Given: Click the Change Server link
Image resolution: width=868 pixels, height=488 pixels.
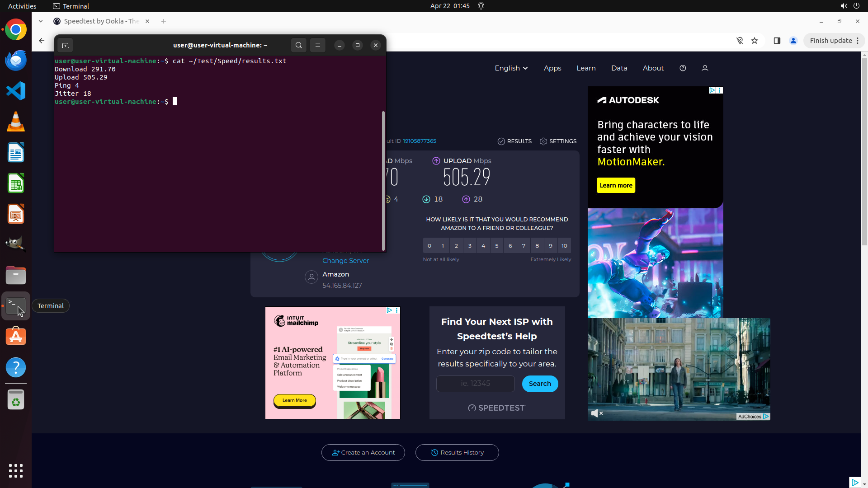Looking at the screenshot, I should [x=345, y=261].
